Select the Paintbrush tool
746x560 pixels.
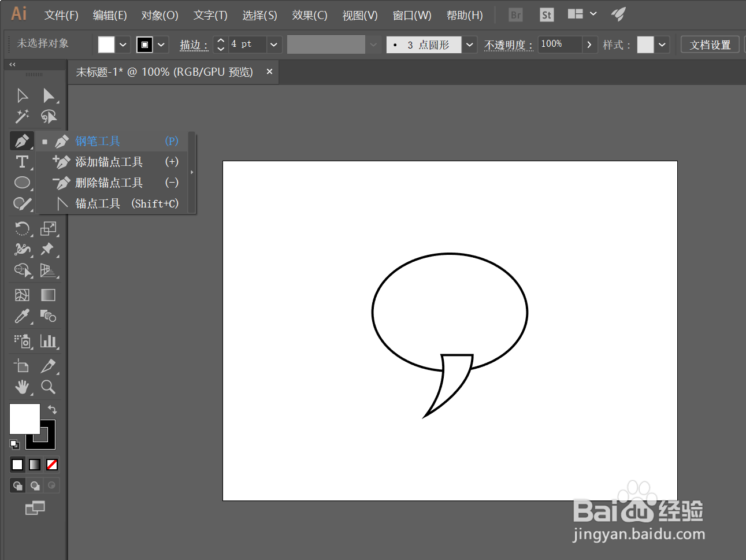22,203
